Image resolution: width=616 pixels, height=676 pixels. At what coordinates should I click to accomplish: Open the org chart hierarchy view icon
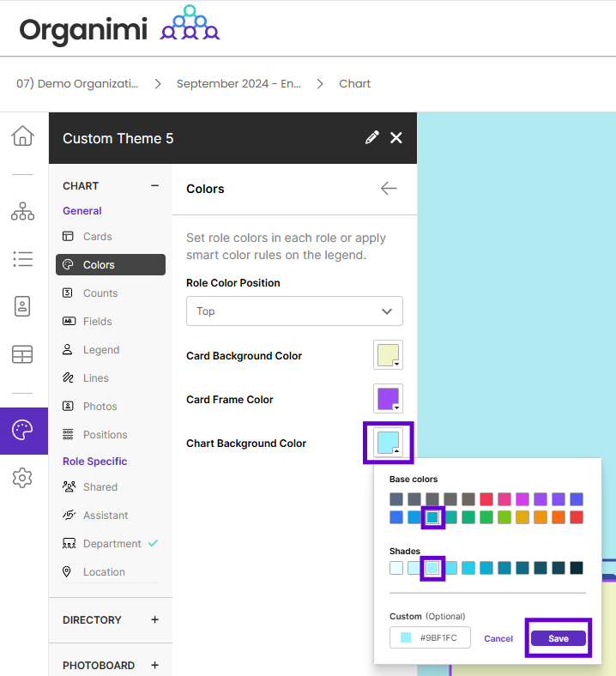23,211
